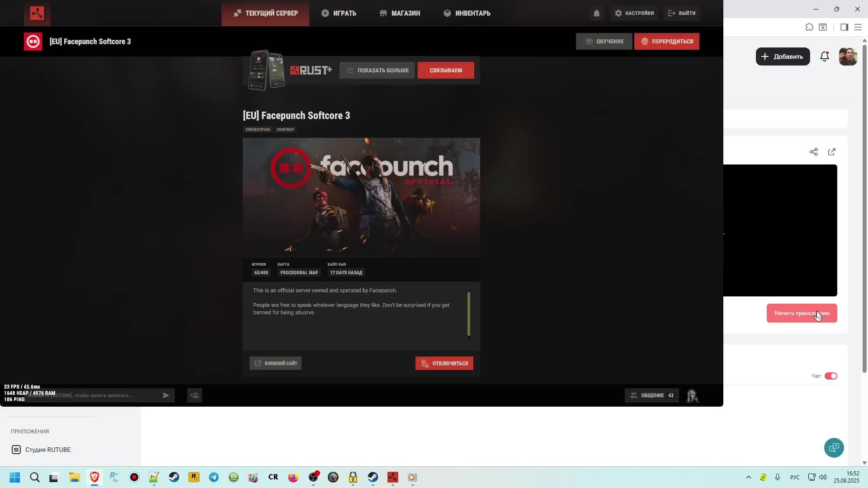This screenshot has width=868, height=488.
Task: Expand the system tray hidden icons chevron
Action: click(748, 477)
